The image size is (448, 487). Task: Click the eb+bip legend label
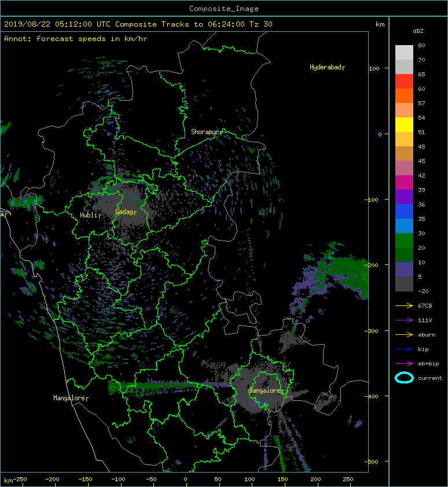[x=428, y=364]
